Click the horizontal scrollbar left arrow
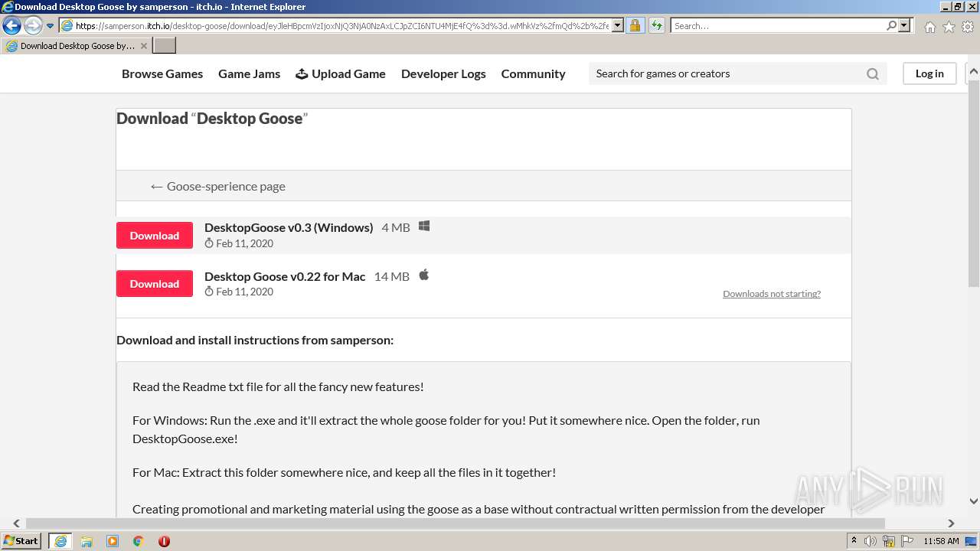The width and height of the screenshot is (980, 551). [x=16, y=523]
